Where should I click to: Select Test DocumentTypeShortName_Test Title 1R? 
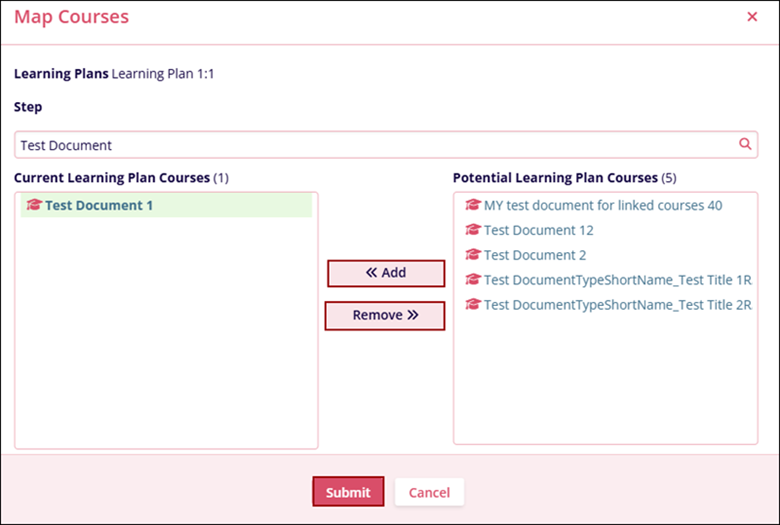tap(617, 280)
